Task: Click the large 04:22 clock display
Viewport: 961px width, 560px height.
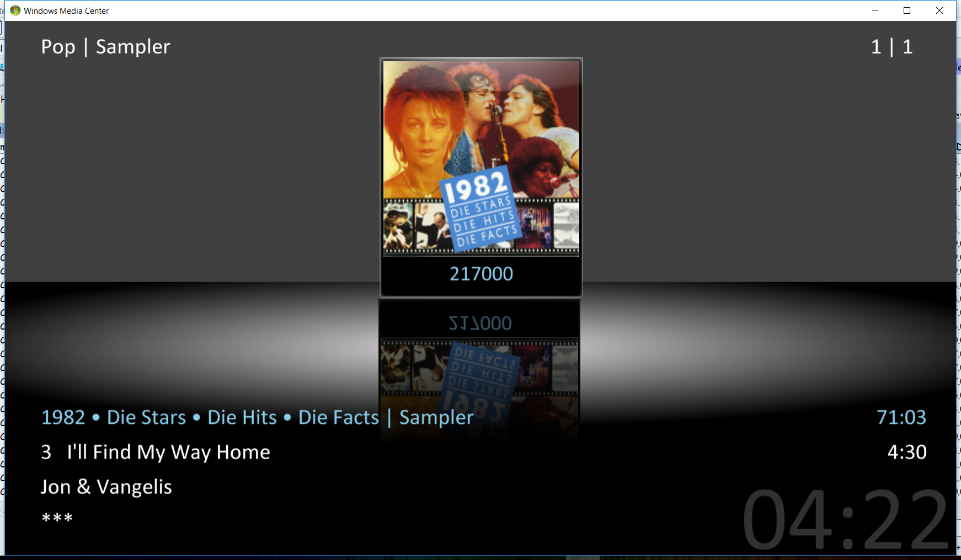Action: [845, 520]
